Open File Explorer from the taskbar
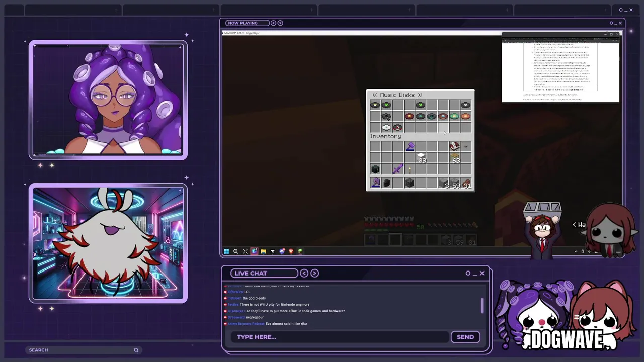The height and width of the screenshot is (362, 644). pyautogui.click(x=264, y=251)
